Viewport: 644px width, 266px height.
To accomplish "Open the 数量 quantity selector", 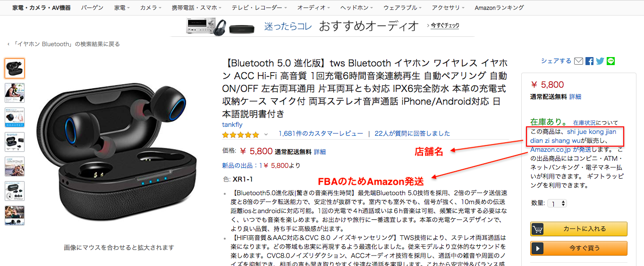I will 557,203.
